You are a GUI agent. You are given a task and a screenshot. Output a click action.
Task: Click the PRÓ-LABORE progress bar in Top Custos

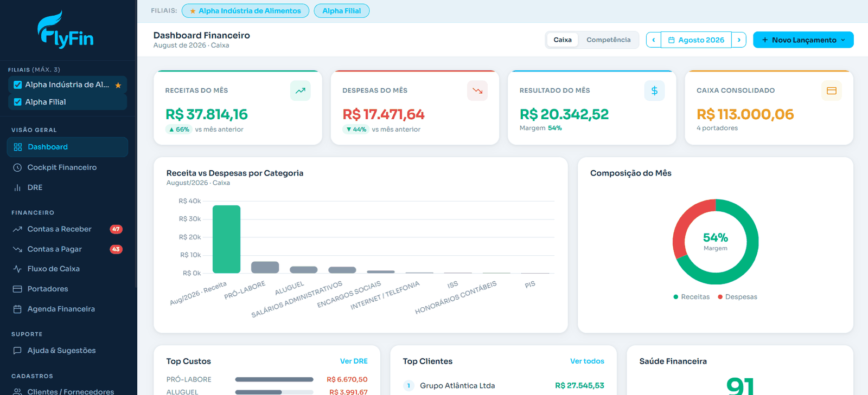[x=274, y=379]
